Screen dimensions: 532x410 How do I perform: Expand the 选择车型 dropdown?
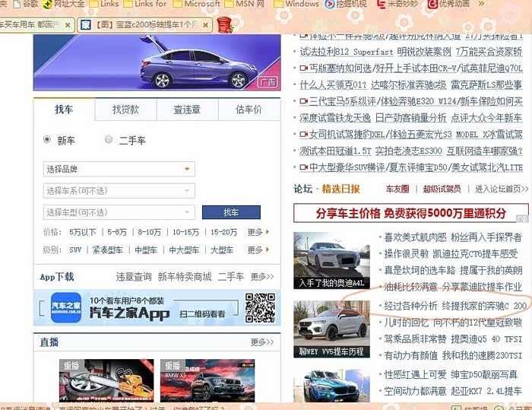click(119, 212)
